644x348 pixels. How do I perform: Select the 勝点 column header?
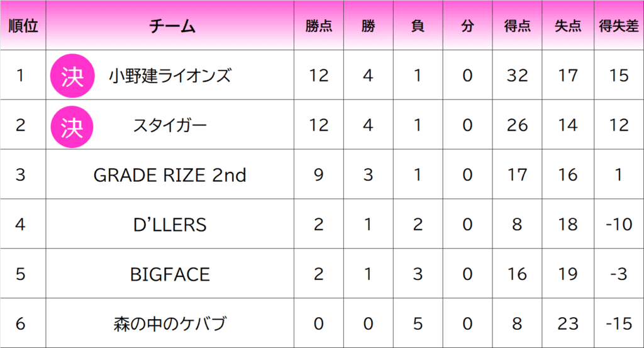[319, 26]
